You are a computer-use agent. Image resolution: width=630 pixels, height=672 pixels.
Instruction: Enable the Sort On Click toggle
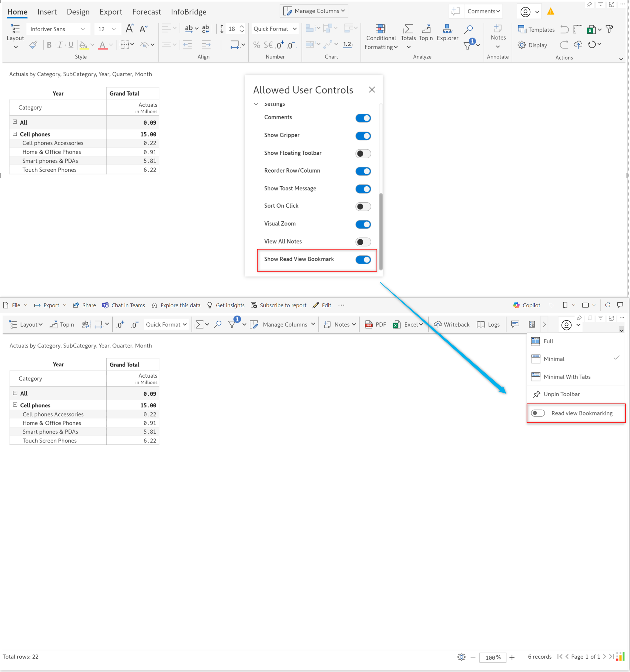point(363,207)
